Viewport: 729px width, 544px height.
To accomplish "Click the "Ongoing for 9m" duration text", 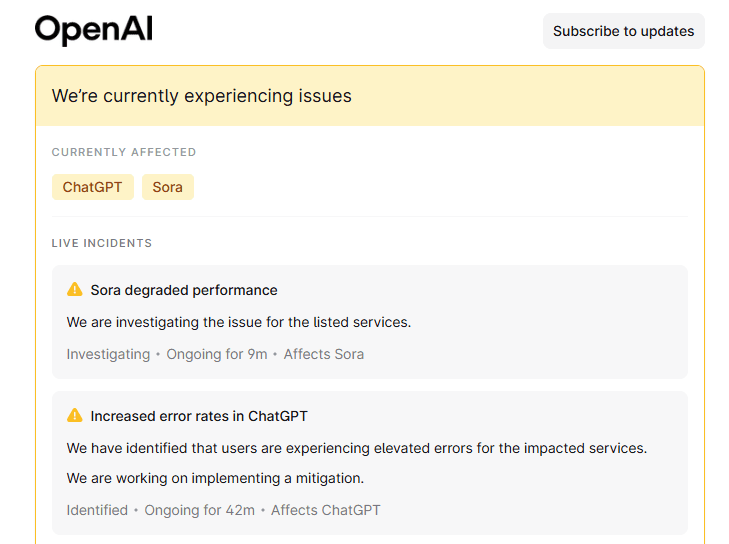I will point(217,354).
